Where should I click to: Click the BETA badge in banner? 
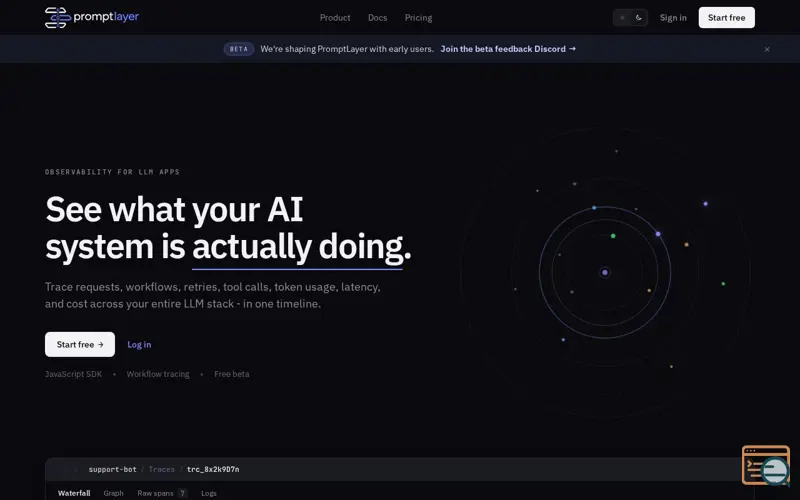click(238, 49)
